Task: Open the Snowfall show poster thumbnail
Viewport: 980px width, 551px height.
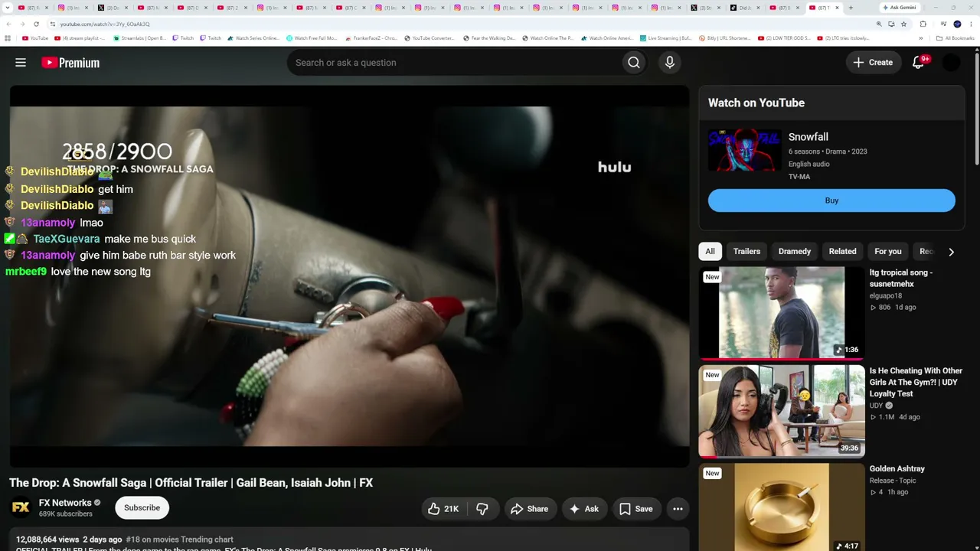Action: click(x=745, y=150)
